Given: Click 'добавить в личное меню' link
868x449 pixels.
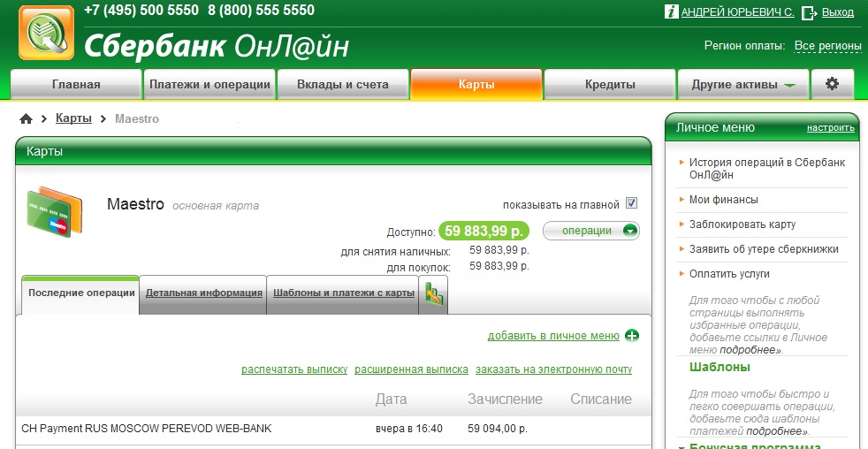Looking at the screenshot, I should [553, 336].
